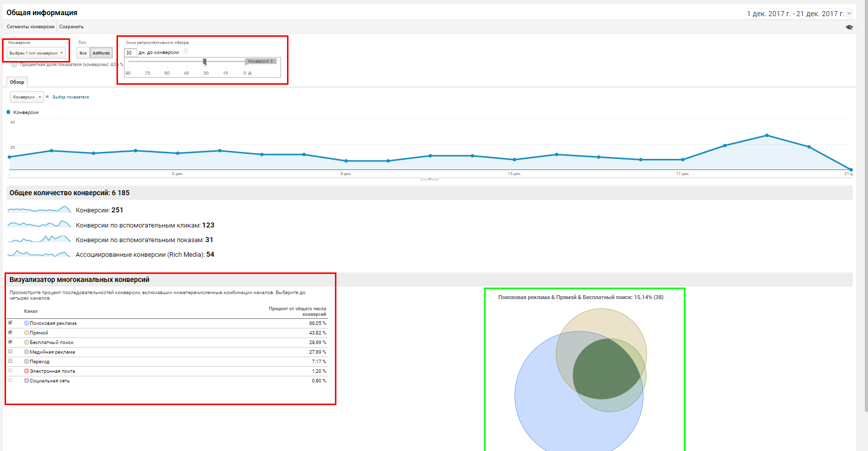The image size is (868, 451).
Task: Click the sparkline beside Конверсии по вспомогательным показам
Action: tap(39, 239)
